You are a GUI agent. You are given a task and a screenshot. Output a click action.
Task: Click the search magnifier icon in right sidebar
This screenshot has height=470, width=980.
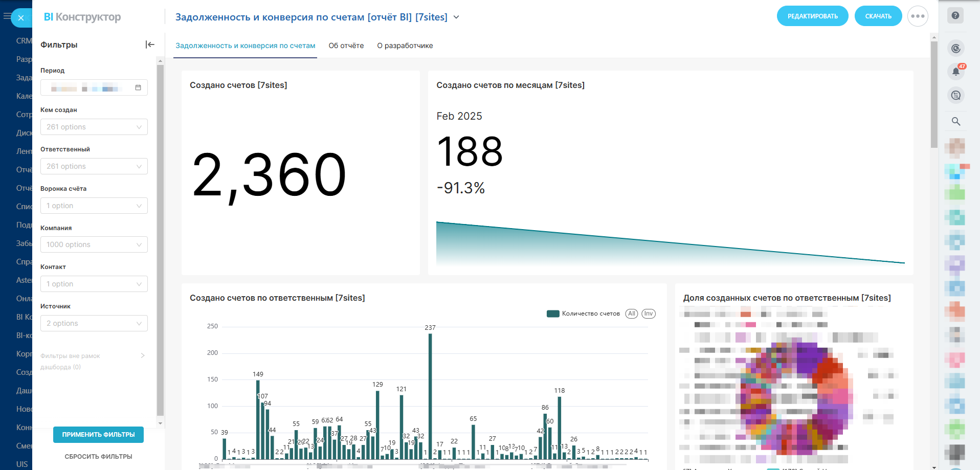955,121
